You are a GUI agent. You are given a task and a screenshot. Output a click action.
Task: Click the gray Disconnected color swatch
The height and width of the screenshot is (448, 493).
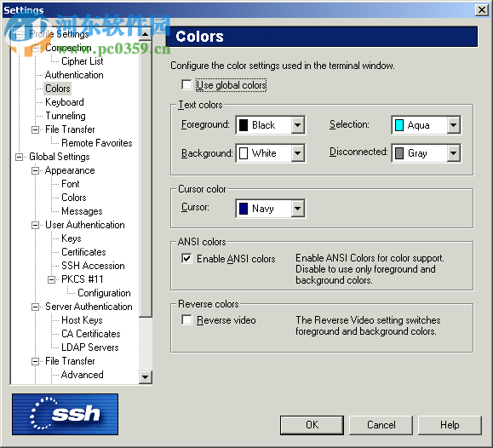[x=399, y=153]
